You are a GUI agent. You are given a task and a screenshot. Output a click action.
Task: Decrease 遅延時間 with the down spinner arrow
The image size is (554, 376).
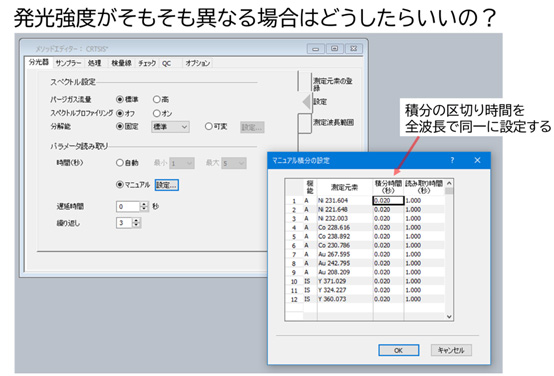coord(144,209)
